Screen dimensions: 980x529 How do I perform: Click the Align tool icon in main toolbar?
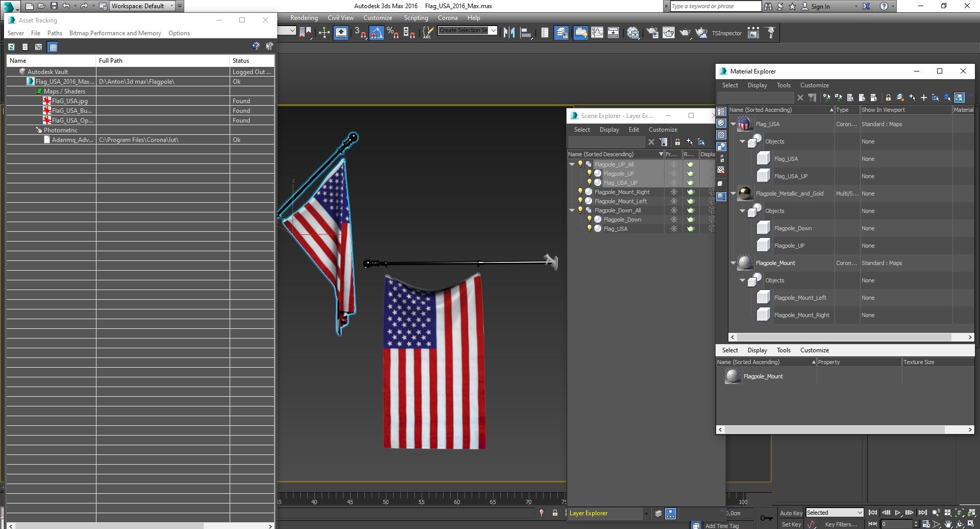[526, 33]
